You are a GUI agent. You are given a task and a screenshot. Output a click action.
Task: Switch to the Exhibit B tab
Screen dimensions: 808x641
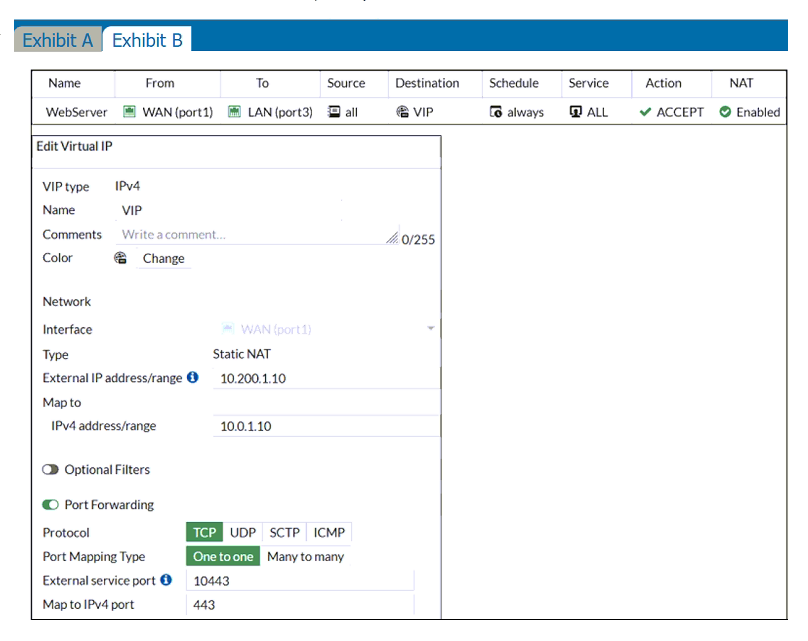click(x=147, y=40)
